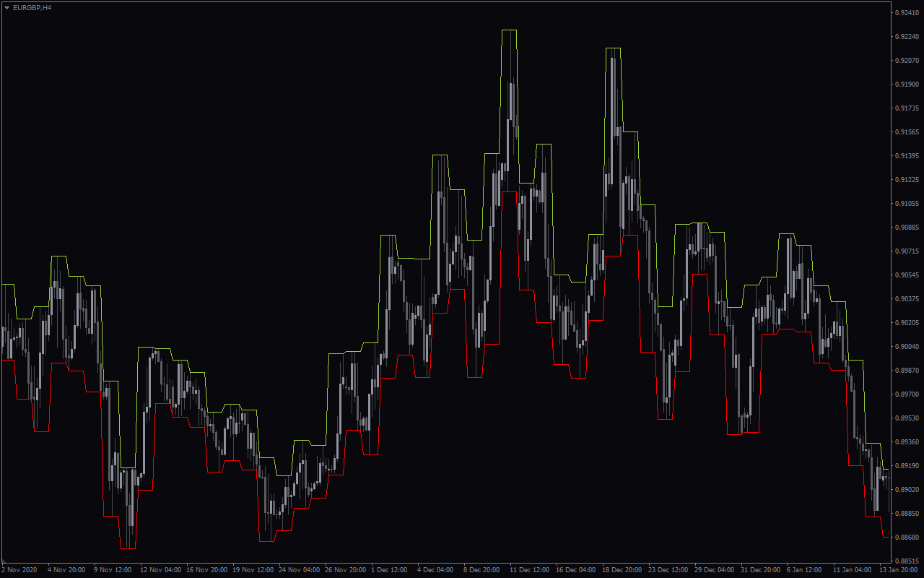This screenshot has height=578, width=924.
Task: Click price label 0.89700
Action: click(x=906, y=394)
